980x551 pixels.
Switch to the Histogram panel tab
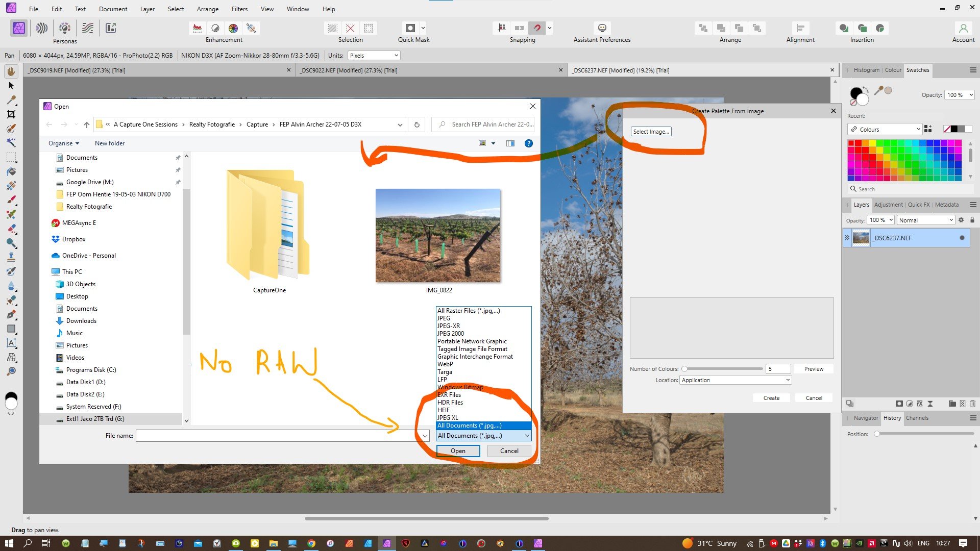[x=866, y=70]
